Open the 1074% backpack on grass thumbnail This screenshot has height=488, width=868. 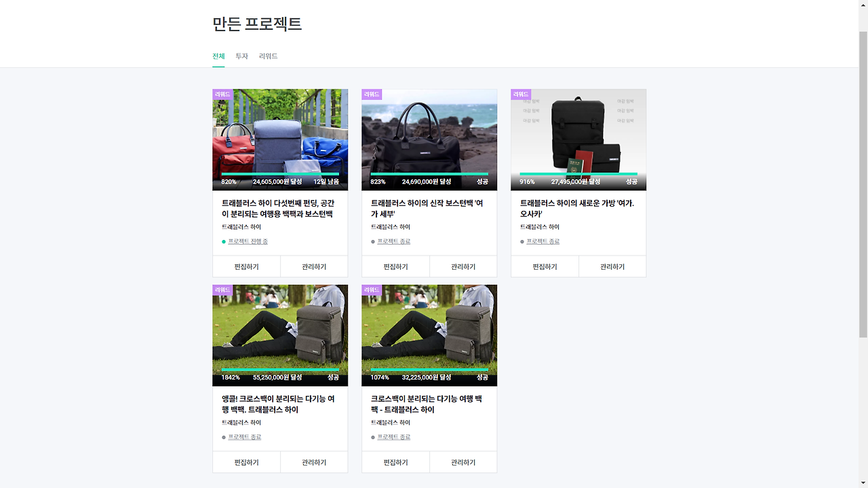click(429, 335)
